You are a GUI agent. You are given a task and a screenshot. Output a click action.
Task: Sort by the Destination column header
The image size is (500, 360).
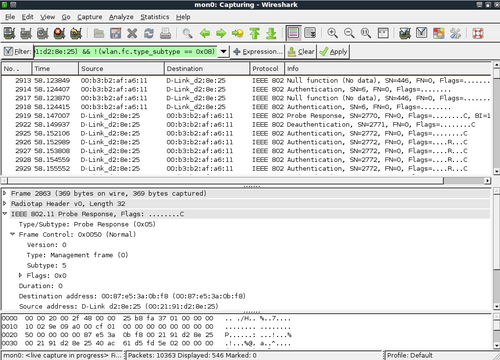pyautogui.click(x=207, y=68)
